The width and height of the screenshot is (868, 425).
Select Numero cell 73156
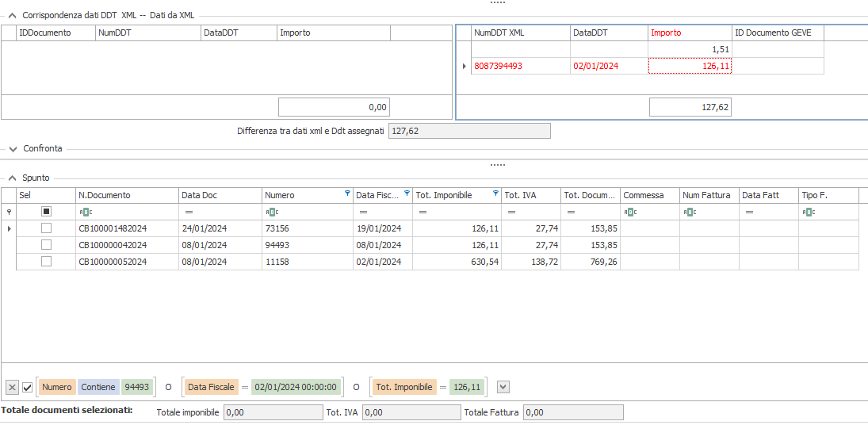click(x=308, y=228)
